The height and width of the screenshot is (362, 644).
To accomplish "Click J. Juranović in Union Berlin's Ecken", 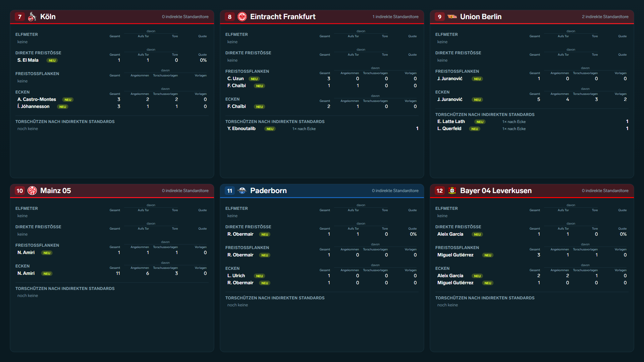I will pos(450,100).
